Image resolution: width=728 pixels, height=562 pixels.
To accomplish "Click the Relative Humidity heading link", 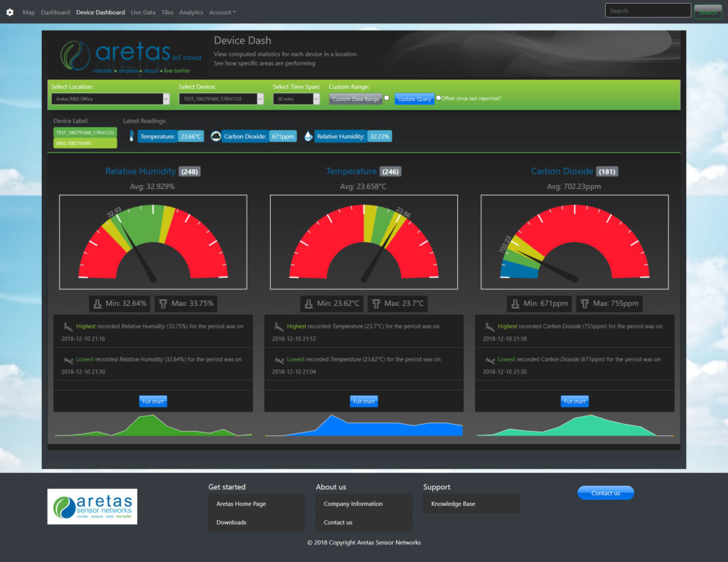I will click(141, 171).
